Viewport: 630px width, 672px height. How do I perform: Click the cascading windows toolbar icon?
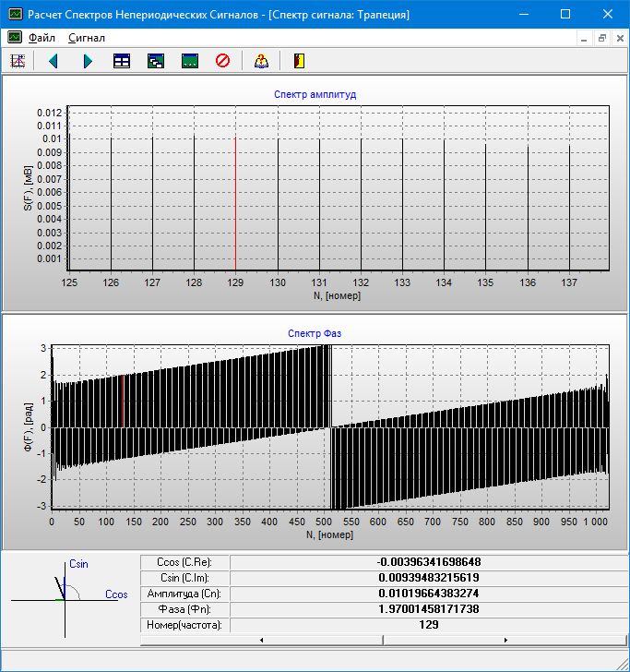156,61
